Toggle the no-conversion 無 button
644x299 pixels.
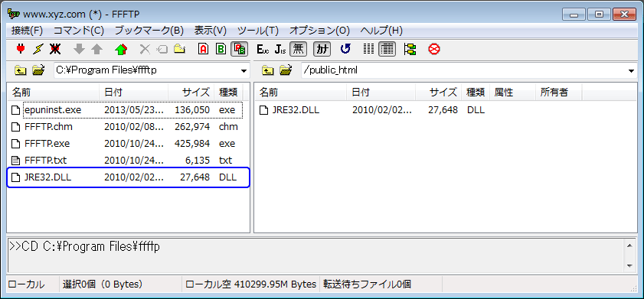298,50
